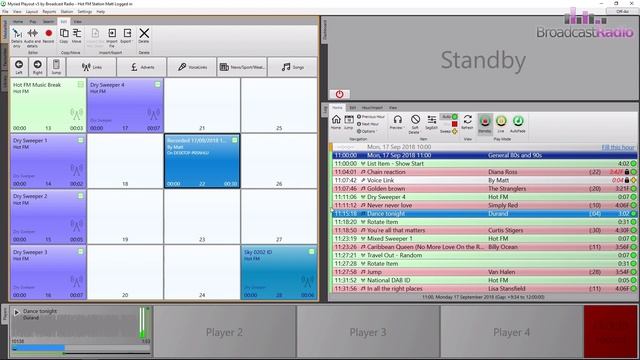Screen dimensions: 640x360
Task: Select the Dance tonight log row
Action: click(484, 213)
